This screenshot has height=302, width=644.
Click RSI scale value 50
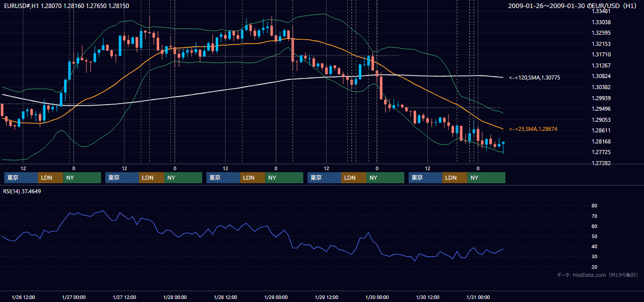click(x=594, y=236)
